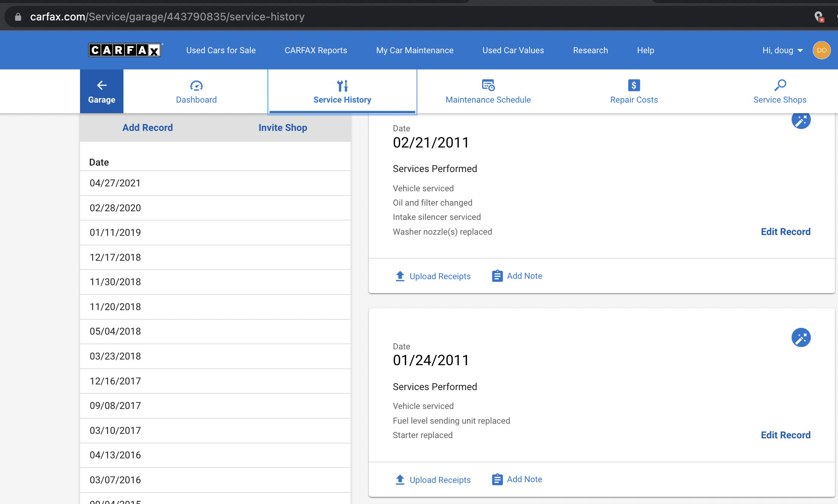Open the Help menu

645,50
